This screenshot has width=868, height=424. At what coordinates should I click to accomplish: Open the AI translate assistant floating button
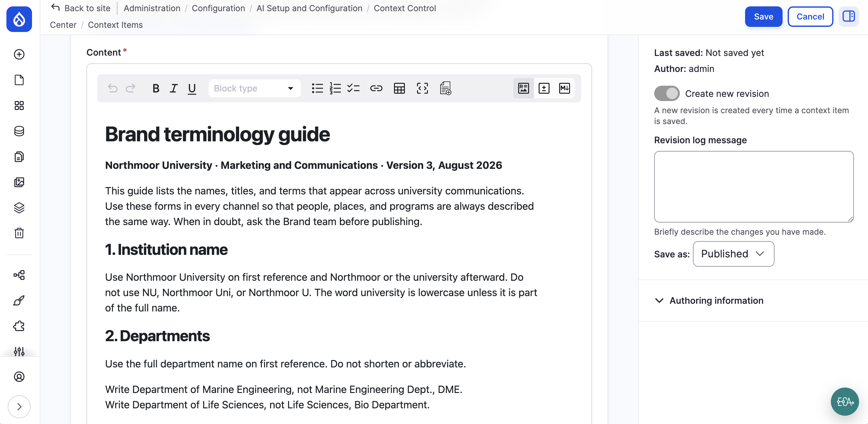pyautogui.click(x=844, y=401)
